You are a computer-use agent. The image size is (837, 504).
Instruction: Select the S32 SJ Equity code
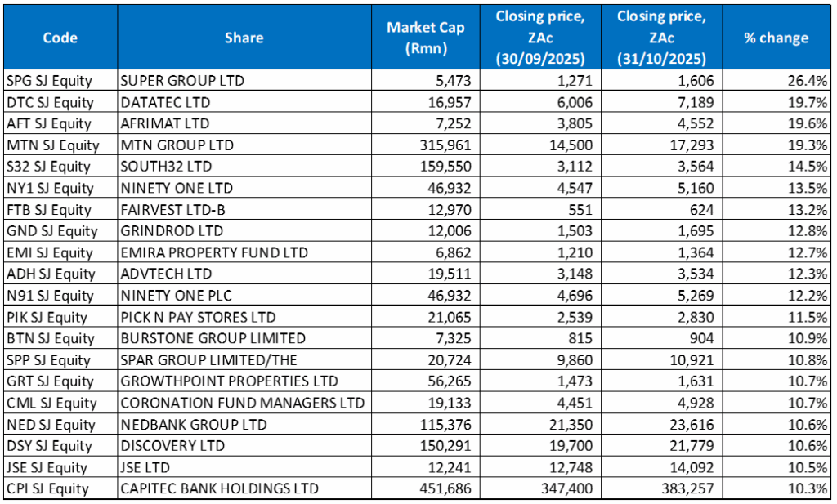(48, 167)
